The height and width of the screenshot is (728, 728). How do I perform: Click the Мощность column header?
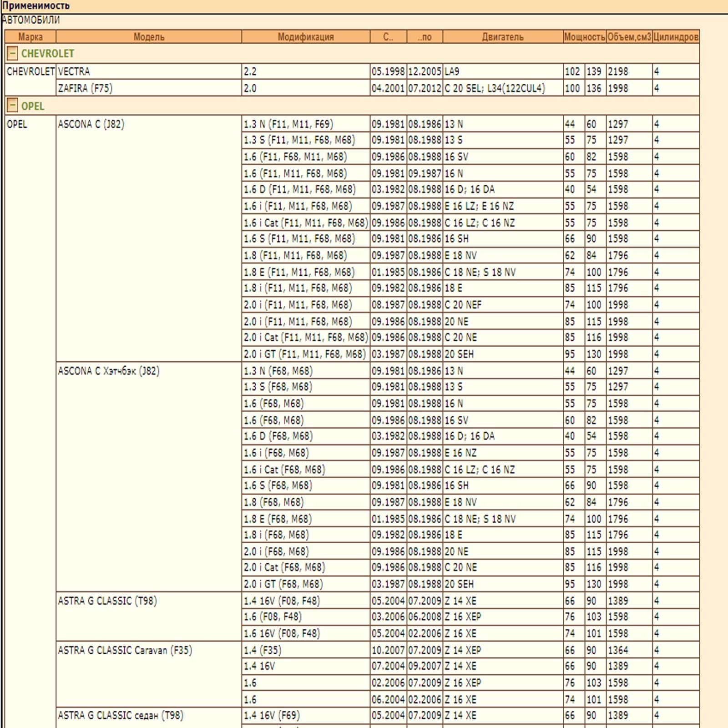click(x=585, y=37)
